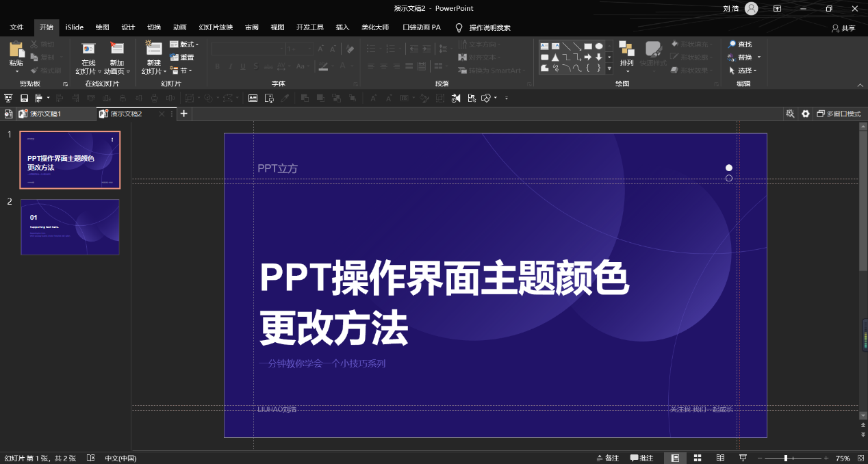Screen dimensions: 868x464
Task: Open the ribbon display options button
Action: click(777, 8)
